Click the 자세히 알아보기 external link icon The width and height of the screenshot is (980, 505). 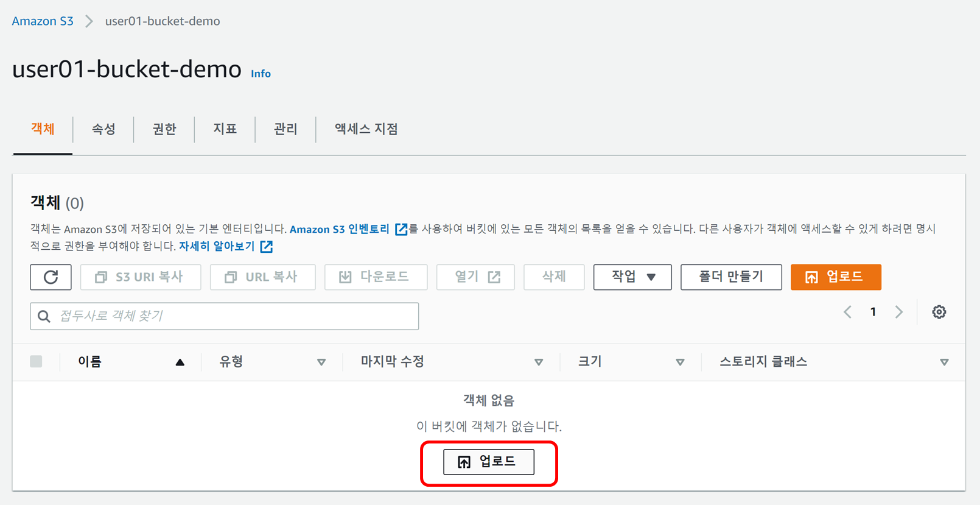267,247
